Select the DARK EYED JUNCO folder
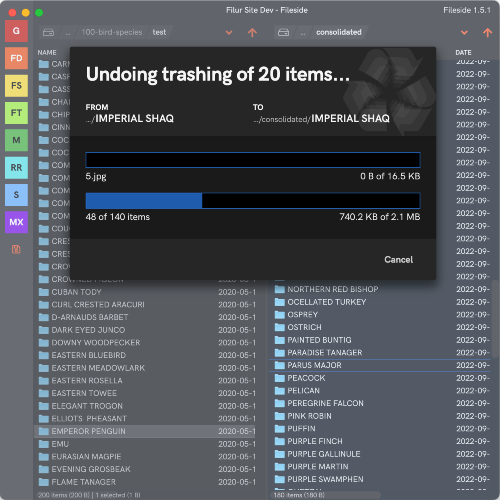Image resolution: width=500 pixels, height=500 pixels. click(x=146, y=330)
